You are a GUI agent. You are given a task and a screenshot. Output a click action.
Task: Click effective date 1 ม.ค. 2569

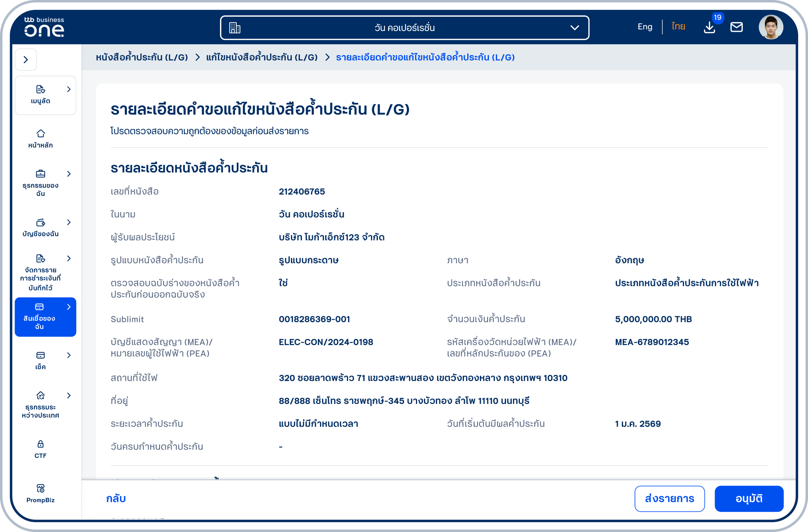tap(638, 423)
